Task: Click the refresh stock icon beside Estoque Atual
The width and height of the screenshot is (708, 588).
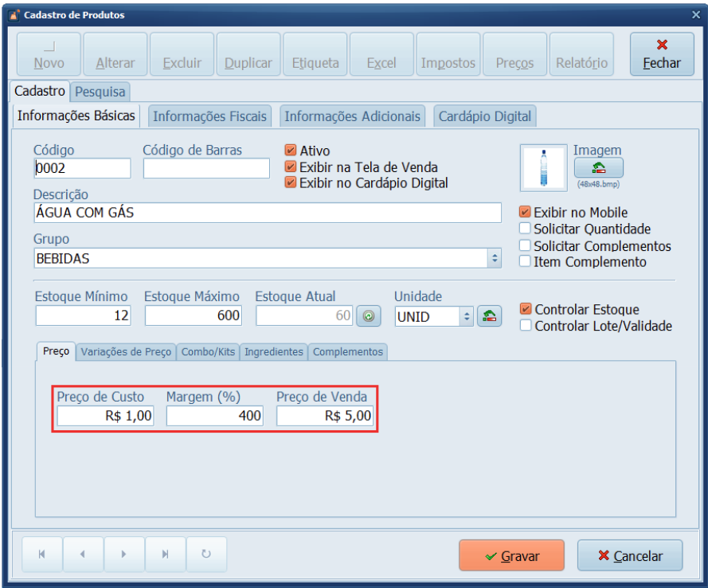Action: point(369,316)
